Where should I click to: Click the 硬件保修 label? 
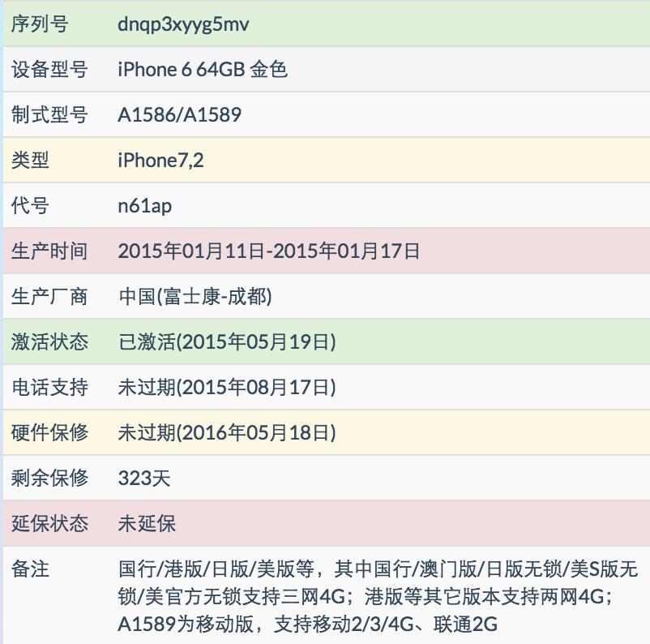(49, 433)
